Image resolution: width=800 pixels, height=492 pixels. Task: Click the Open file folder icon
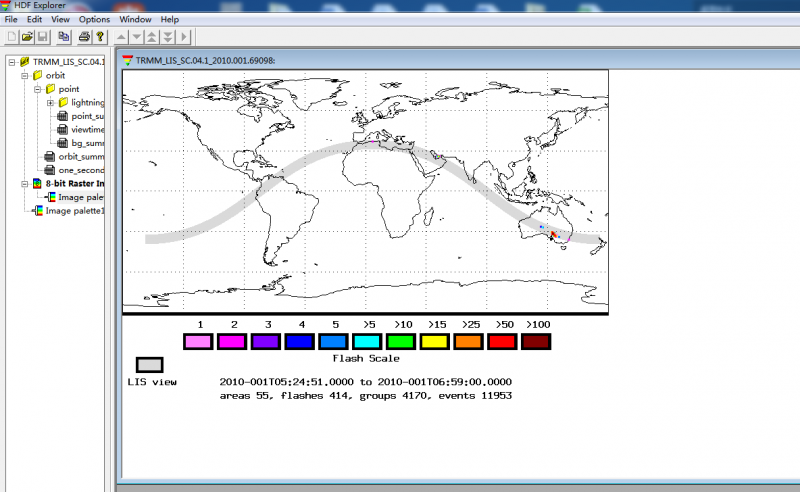(27, 37)
